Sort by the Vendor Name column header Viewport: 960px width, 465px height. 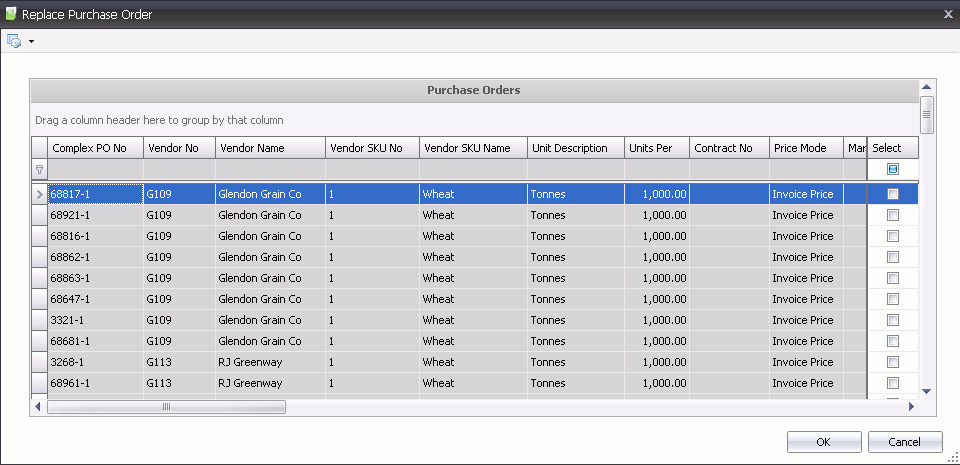269,148
